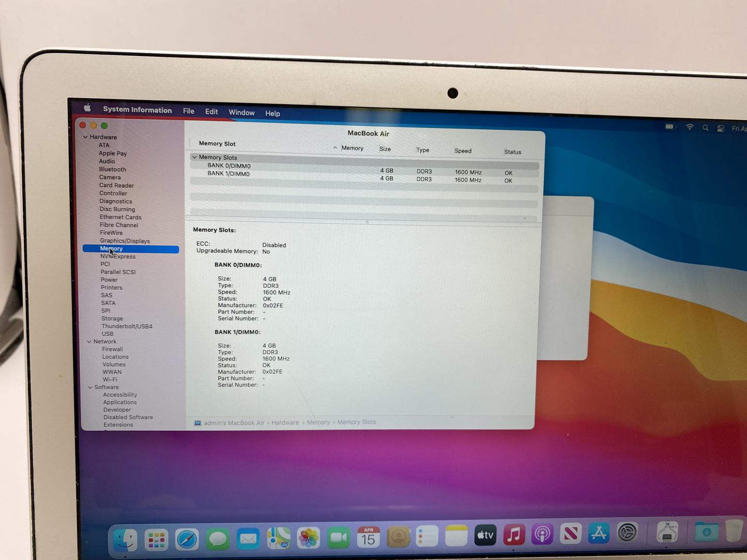
Task: Open Downloads folder in dock
Action: [707, 531]
